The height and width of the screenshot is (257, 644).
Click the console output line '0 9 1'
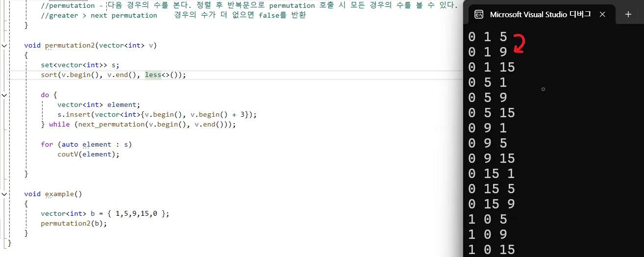(488, 128)
